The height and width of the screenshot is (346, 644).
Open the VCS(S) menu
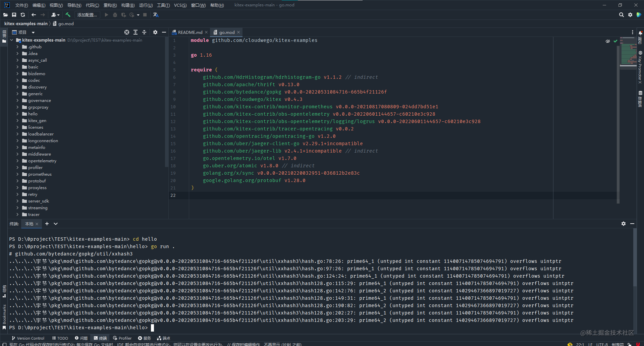point(180,5)
